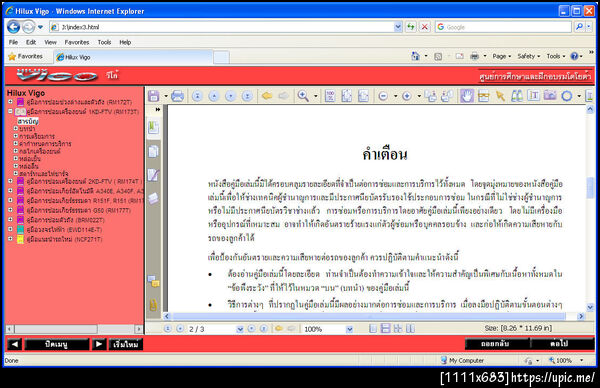Open the page number 2 / 3 dropdown
Image resolution: width=600 pixels, height=388 pixels.
[240, 329]
